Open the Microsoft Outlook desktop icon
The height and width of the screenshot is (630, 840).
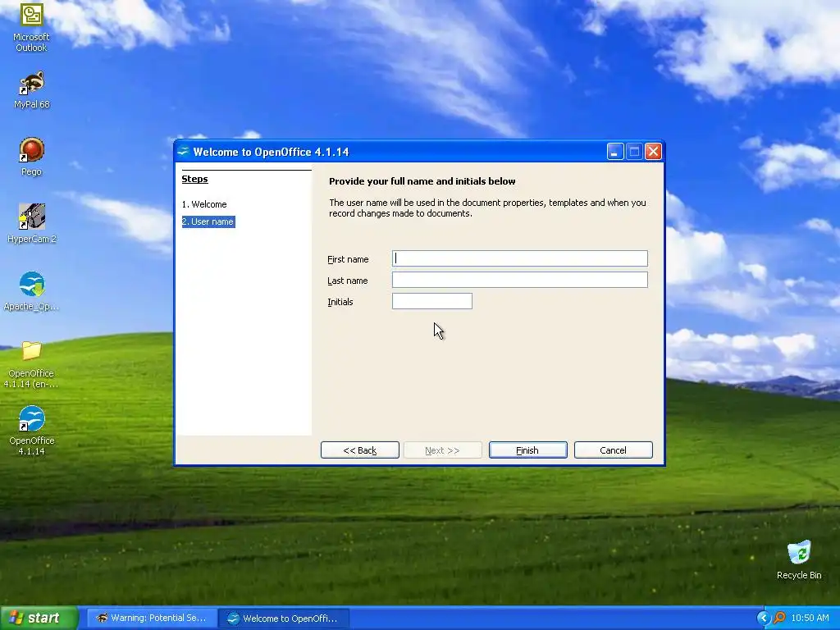click(x=31, y=27)
